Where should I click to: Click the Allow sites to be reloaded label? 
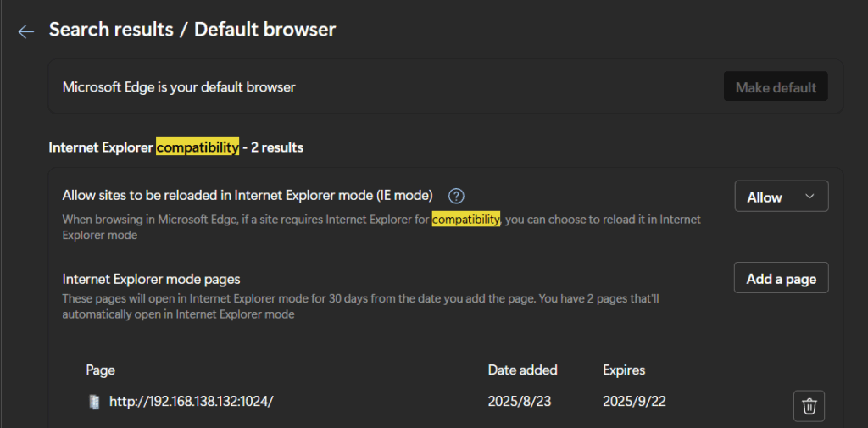[x=248, y=196]
